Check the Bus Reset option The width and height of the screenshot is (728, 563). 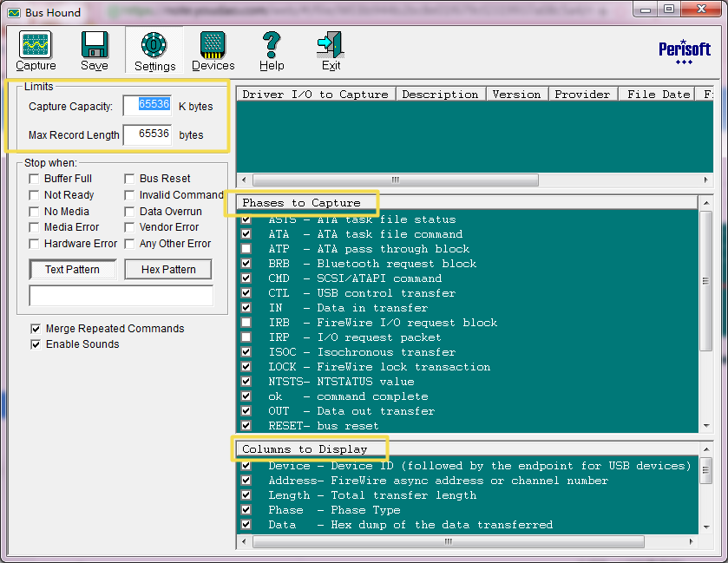(129, 179)
